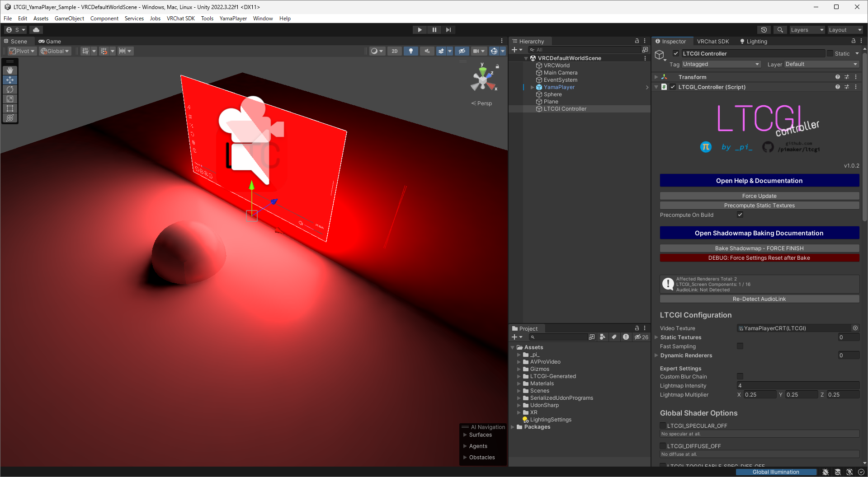Open the VRChat SDK menu
Screen dimensions: 868x477
[x=180, y=18]
